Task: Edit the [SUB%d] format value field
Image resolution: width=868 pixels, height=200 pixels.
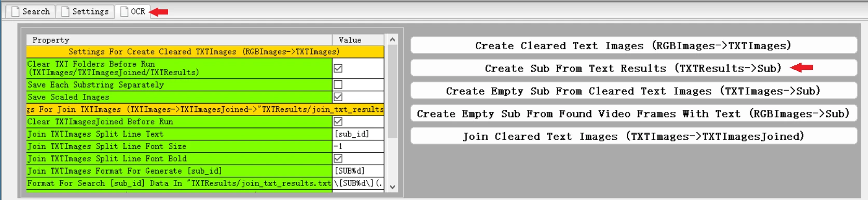Action: coord(358,171)
